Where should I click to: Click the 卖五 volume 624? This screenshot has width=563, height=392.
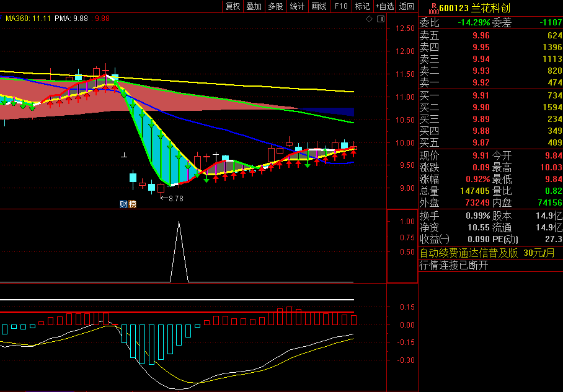point(555,35)
